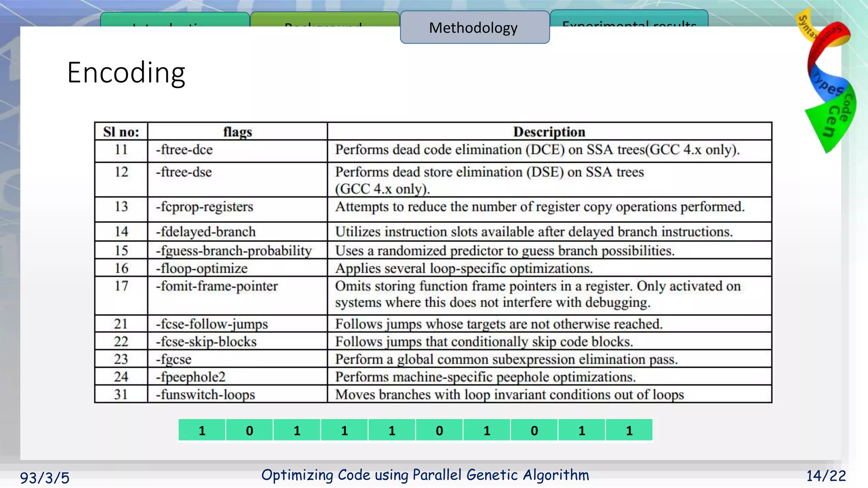Select the 'Sl no:' table header

[121, 132]
